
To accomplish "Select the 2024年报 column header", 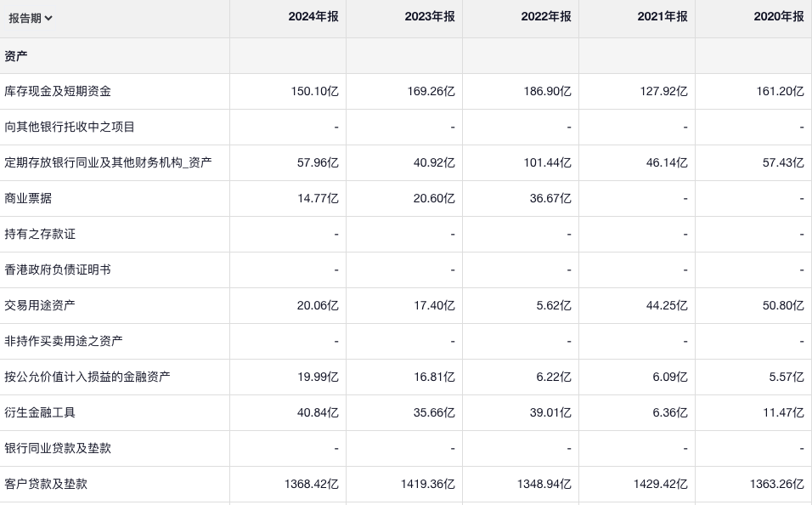I will [313, 17].
